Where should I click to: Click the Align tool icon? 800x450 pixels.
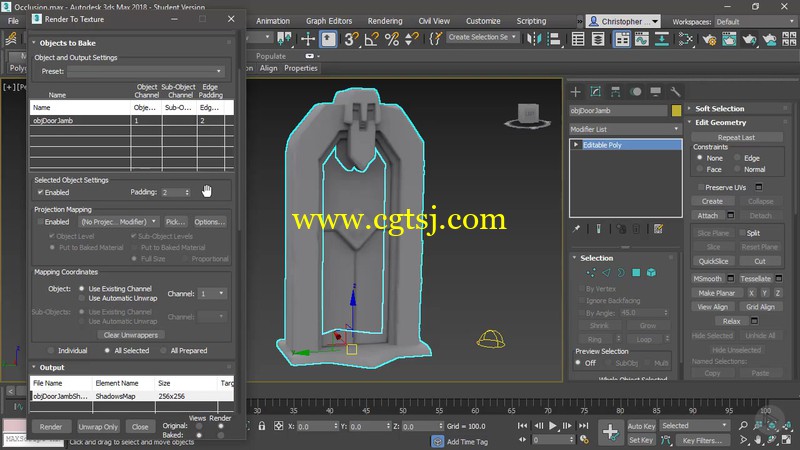[x=554, y=39]
